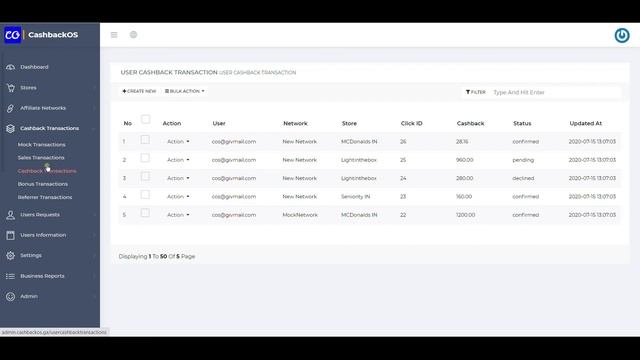Click the Dashboard gauge icon

coord(11,67)
